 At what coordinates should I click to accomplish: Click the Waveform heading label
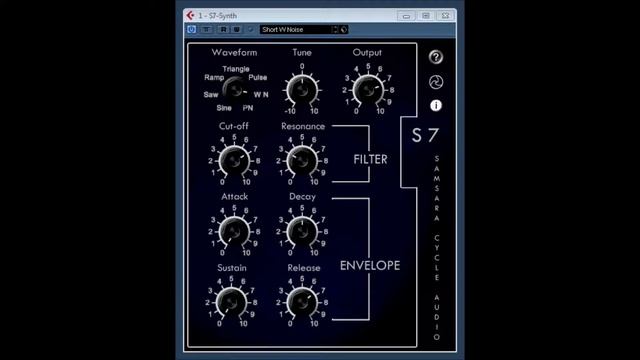(234, 52)
